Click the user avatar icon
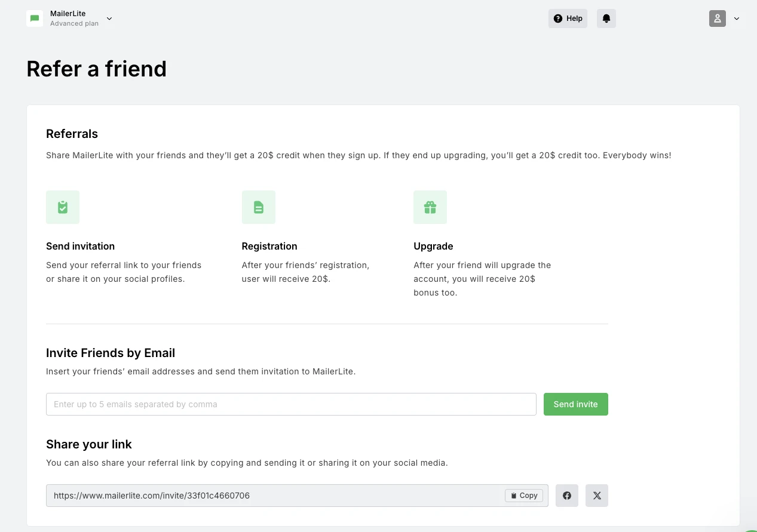757x532 pixels. pos(718,19)
